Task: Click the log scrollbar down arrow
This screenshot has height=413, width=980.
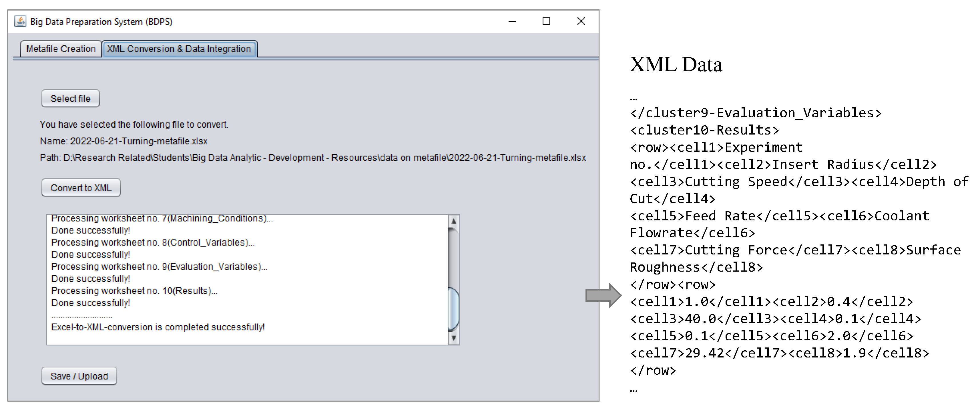Action: 453,338
